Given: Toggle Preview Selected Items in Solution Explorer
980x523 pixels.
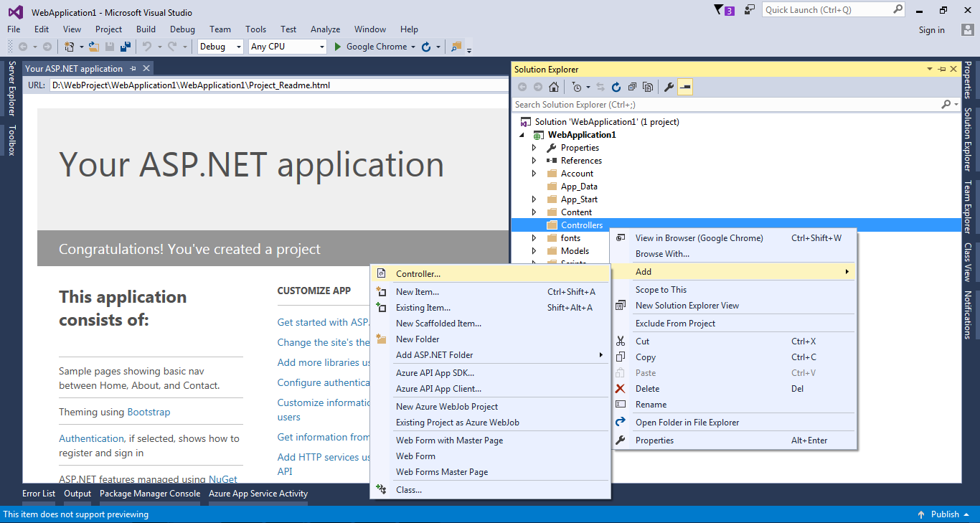Looking at the screenshot, I should pyautogui.click(x=684, y=87).
